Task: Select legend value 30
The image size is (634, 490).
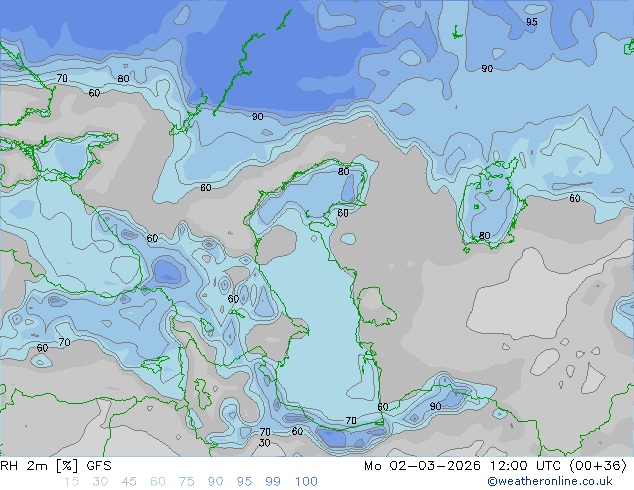Action: tap(100, 482)
